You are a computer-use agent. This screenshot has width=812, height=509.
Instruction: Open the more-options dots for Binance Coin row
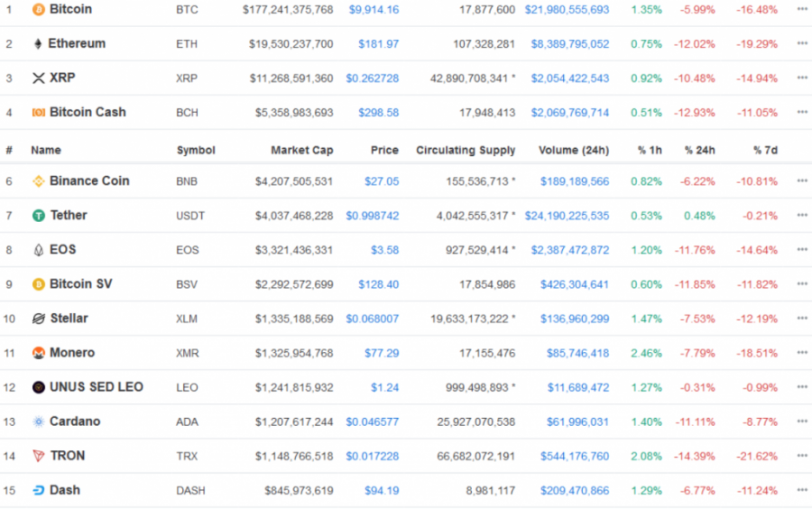click(802, 180)
